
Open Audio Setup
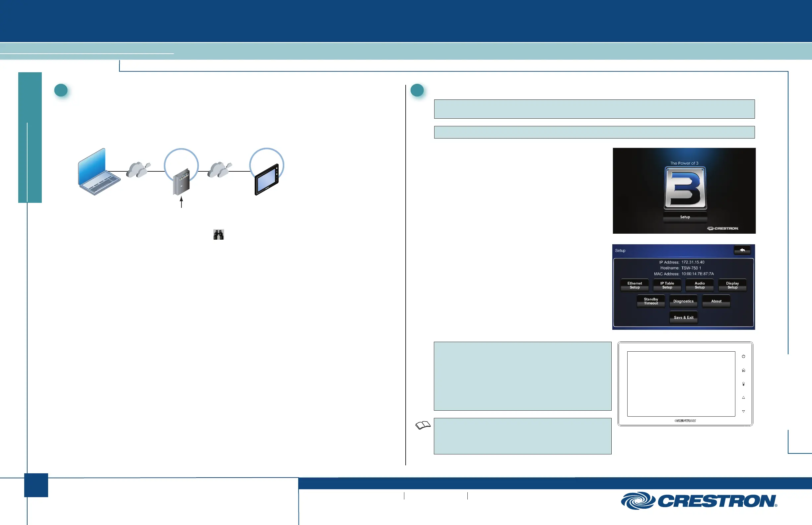point(700,285)
